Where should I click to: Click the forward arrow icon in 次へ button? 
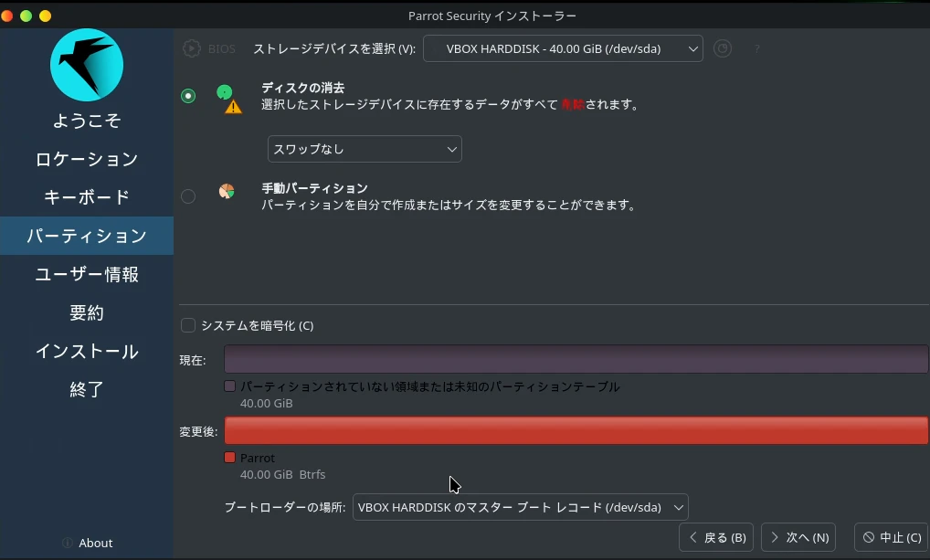tap(775, 537)
